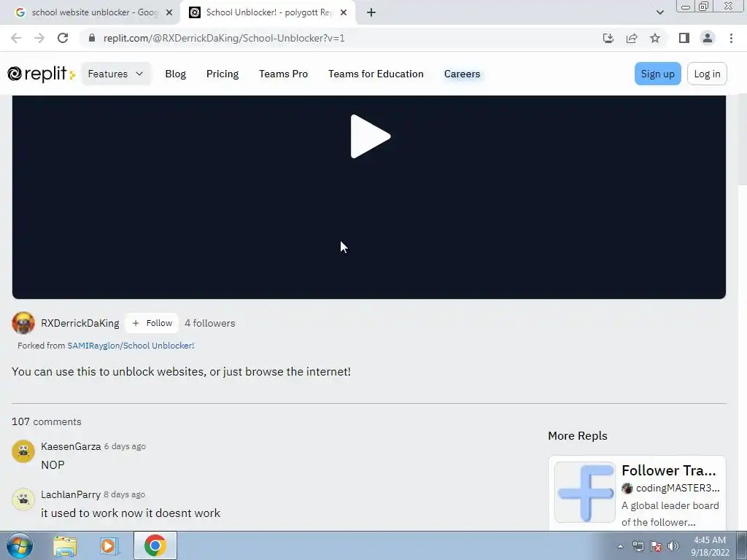The height and width of the screenshot is (560, 747).
Task: Expand the Features dropdown
Action: pos(116,74)
